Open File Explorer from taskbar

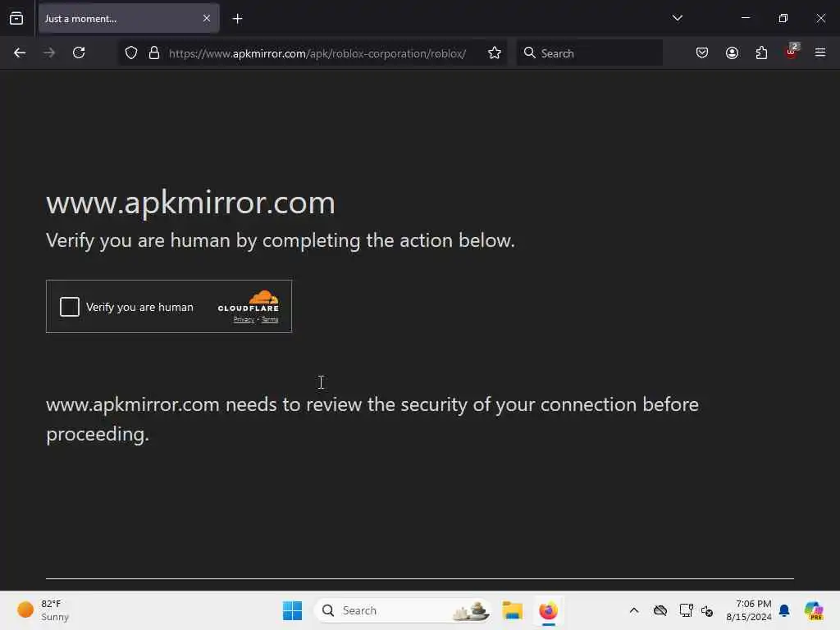(512, 610)
